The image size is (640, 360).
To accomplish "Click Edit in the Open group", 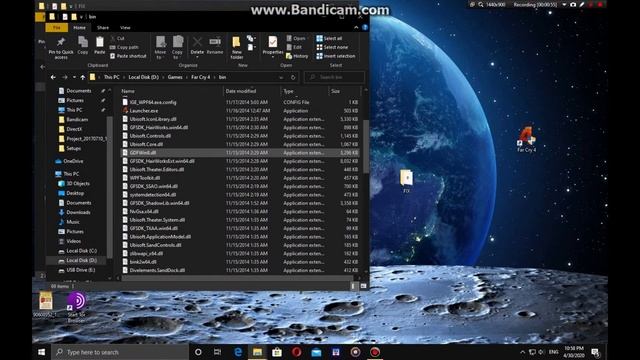I will coord(294,47).
